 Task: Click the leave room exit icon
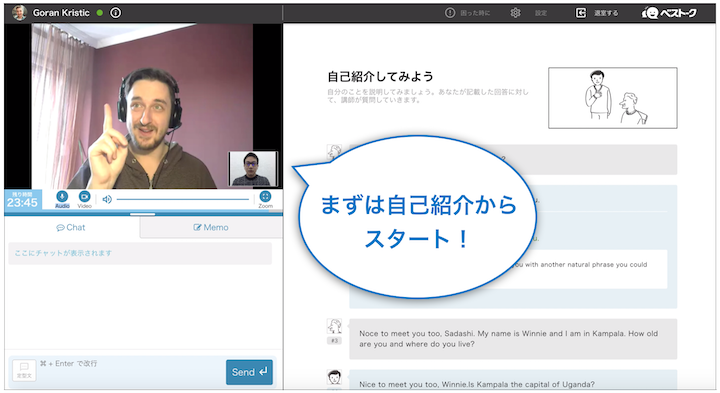tap(581, 13)
